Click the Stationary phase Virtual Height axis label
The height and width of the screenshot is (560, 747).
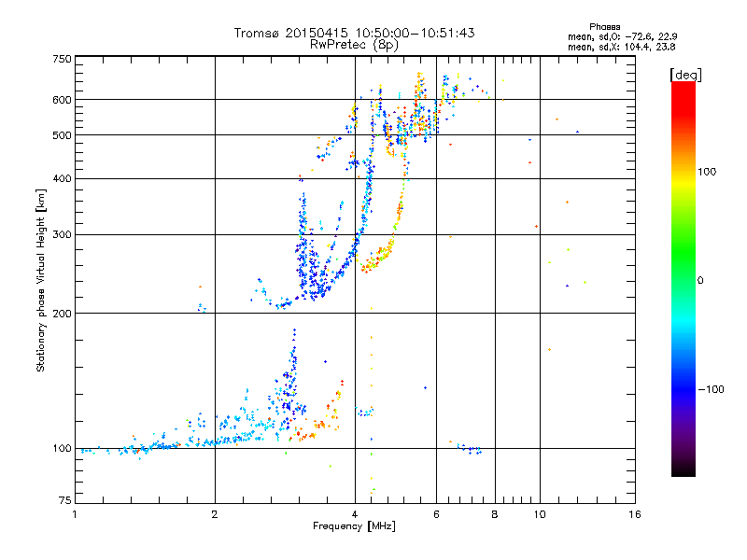(41, 281)
